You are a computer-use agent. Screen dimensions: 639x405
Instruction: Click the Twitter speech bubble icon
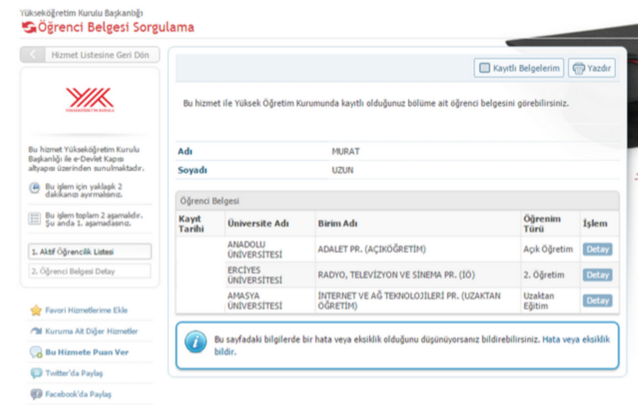[x=36, y=373]
